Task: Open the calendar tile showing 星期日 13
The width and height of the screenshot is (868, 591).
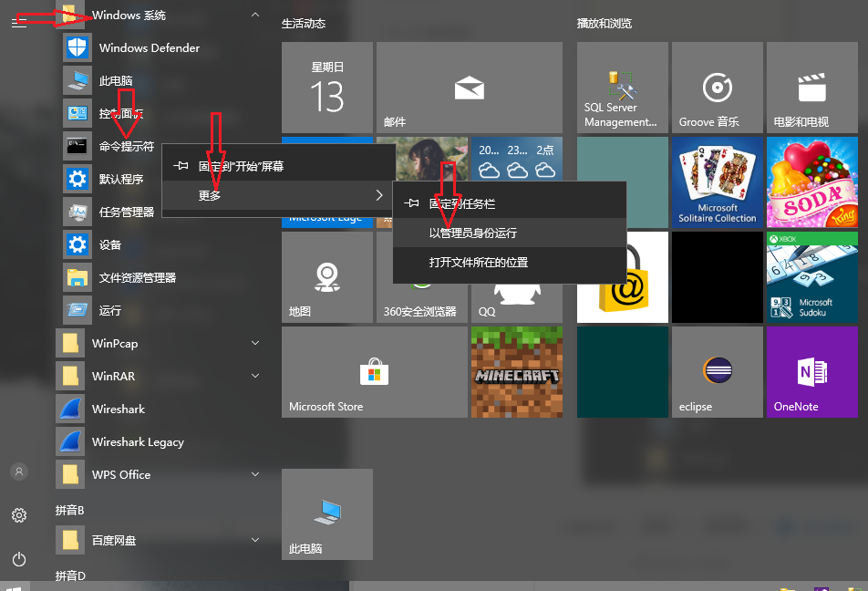Action: click(x=327, y=88)
